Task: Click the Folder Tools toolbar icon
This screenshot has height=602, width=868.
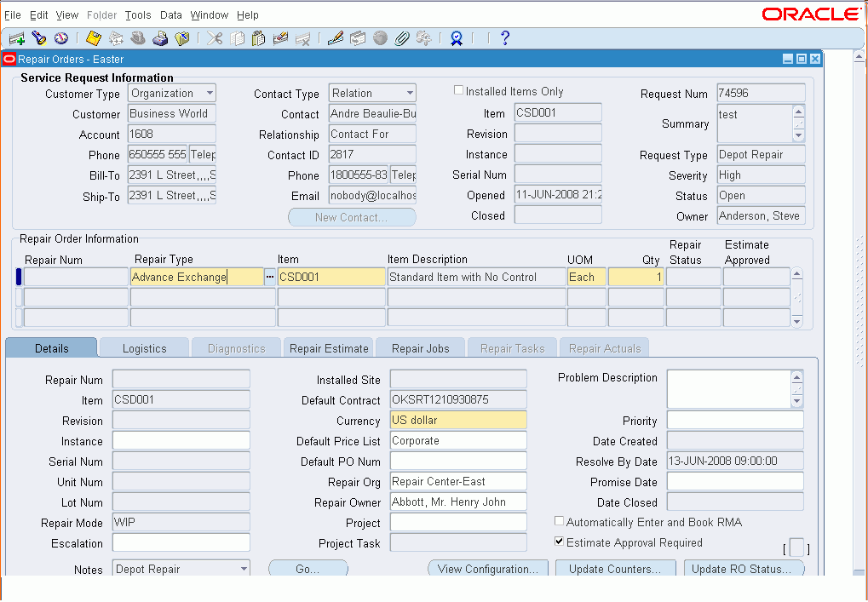Action: click(x=423, y=38)
